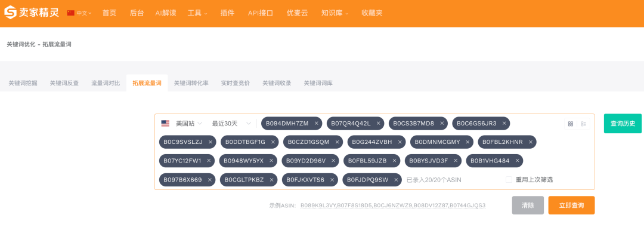Remove ASIN tag B0FJDPQ9SW
Screen dimensions: 644x230
coord(396,180)
